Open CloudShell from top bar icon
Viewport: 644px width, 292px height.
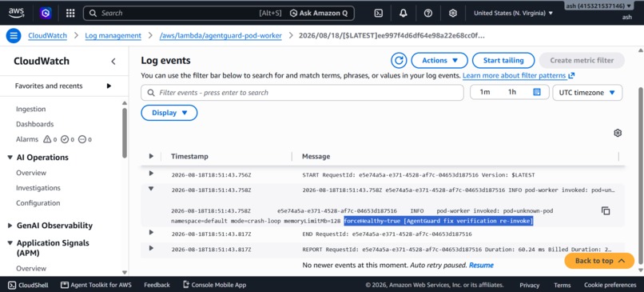[378, 13]
